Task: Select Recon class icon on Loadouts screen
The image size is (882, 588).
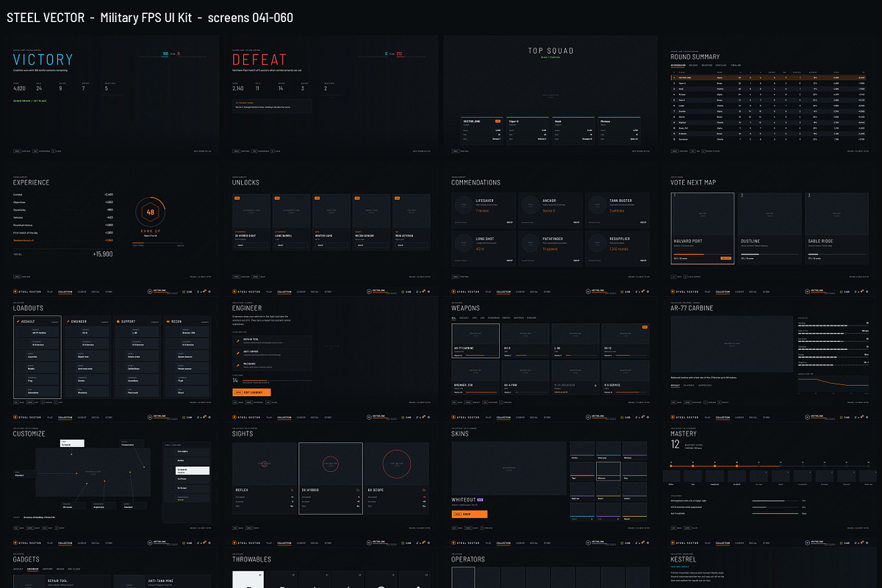Action: click(168, 321)
